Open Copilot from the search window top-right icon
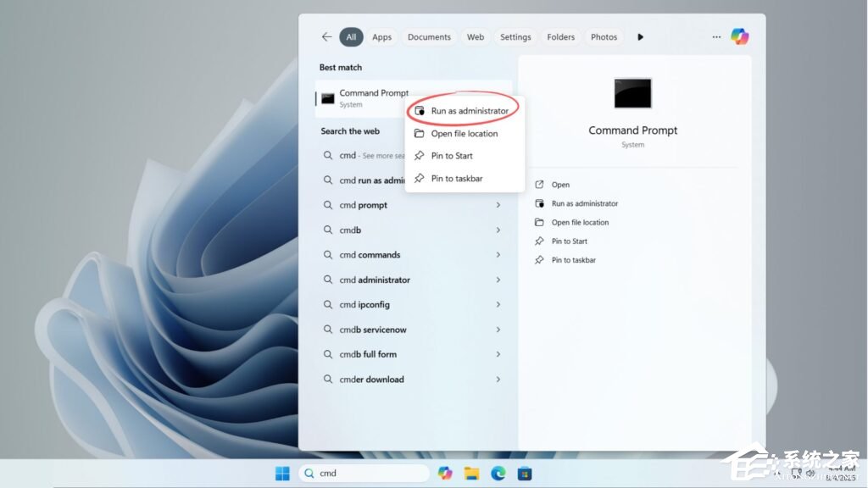 pyautogui.click(x=739, y=36)
